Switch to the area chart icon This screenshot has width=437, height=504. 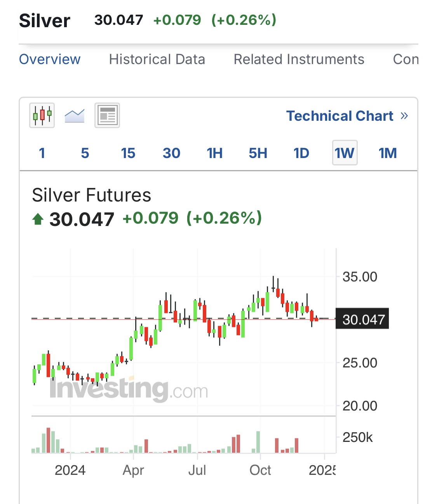click(75, 116)
